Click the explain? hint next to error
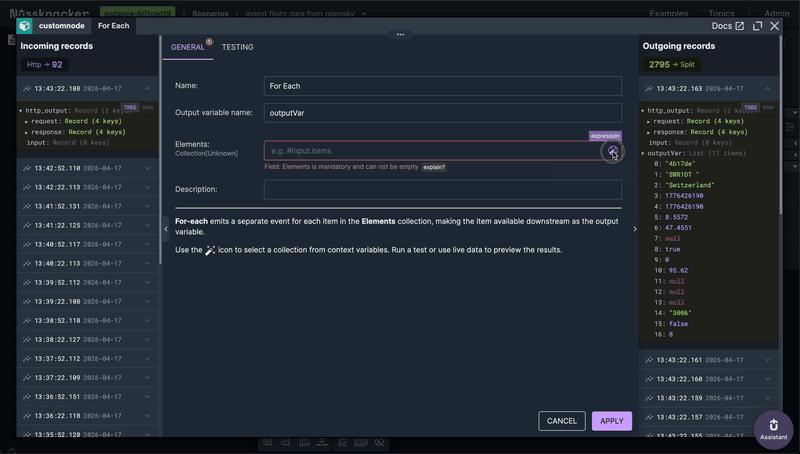The height and width of the screenshot is (454, 800). 433,167
